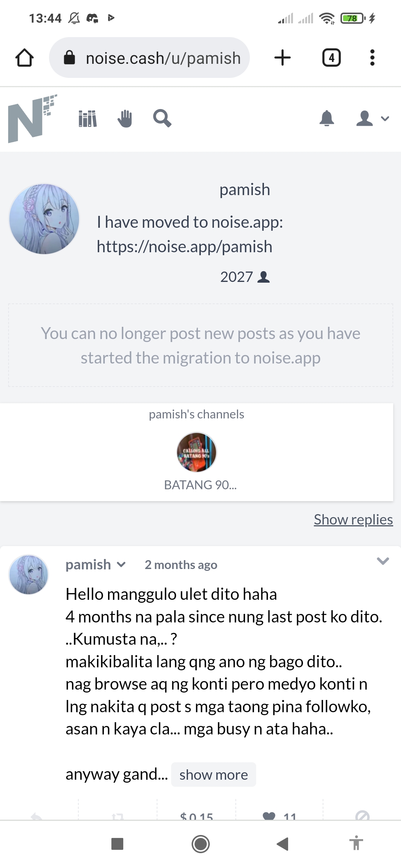401x868 pixels.
Task: Open the browser three-dot menu
Action: tap(372, 58)
